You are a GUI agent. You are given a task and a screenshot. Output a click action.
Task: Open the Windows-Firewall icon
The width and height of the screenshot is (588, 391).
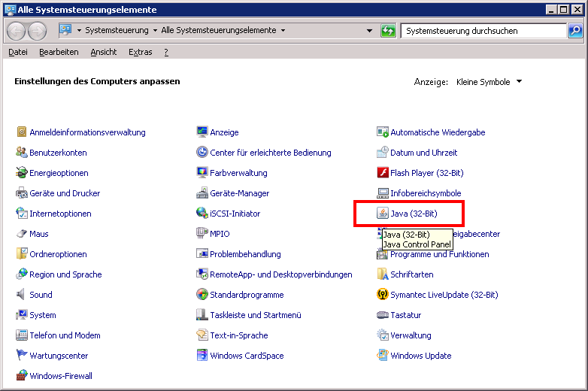click(x=23, y=376)
